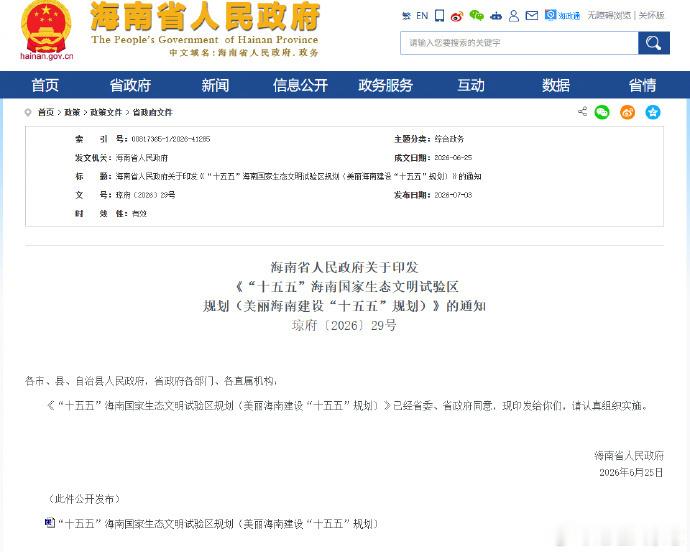The image size is (690, 552).
Task: Click the 海南省人民政府 site title banner
Action: click(x=205, y=29)
